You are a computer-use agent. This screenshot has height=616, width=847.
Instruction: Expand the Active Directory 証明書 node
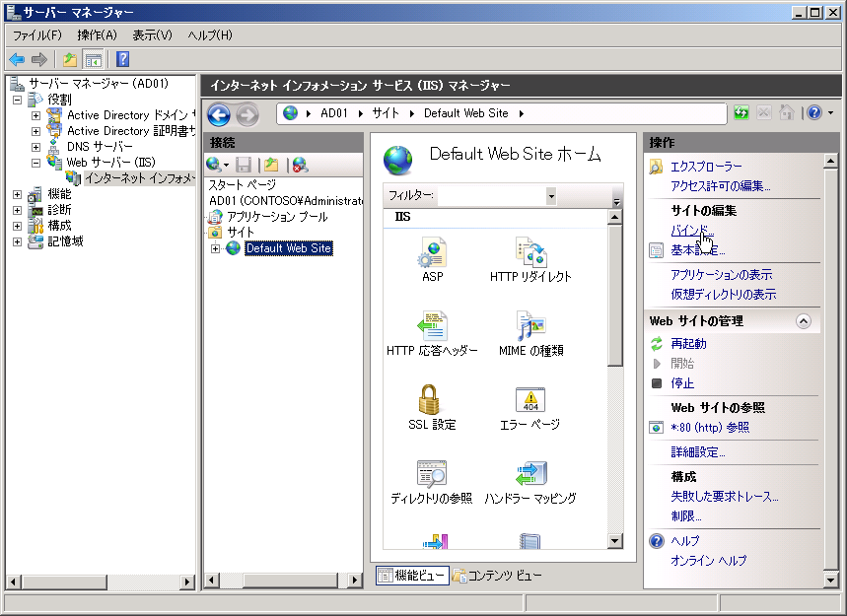click(x=35, y=131)
